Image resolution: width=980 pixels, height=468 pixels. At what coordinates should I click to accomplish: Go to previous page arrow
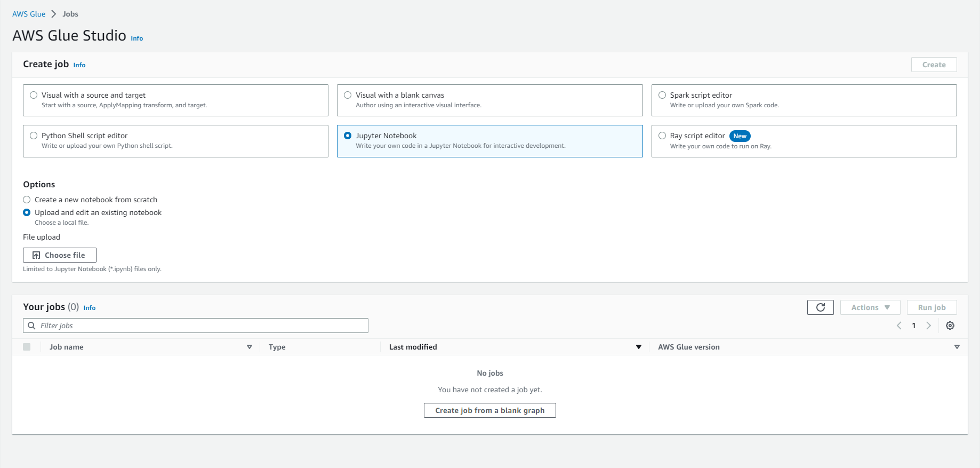(899, 326)
